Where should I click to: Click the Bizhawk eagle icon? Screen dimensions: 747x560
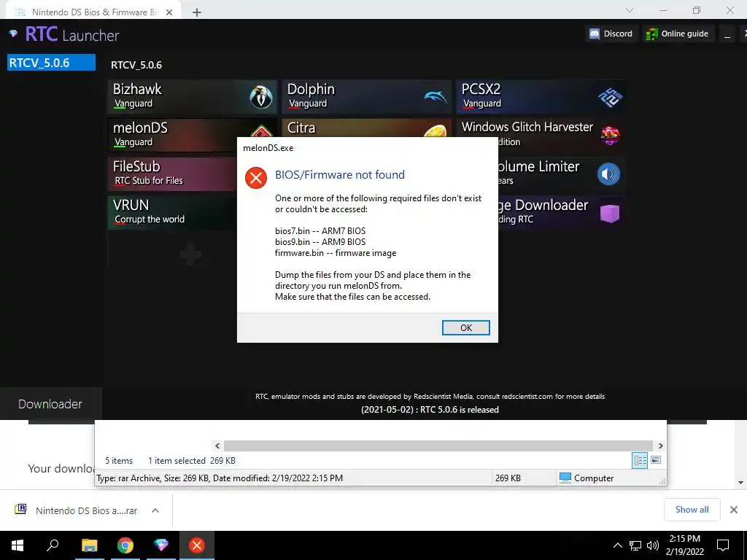point(261,97)
